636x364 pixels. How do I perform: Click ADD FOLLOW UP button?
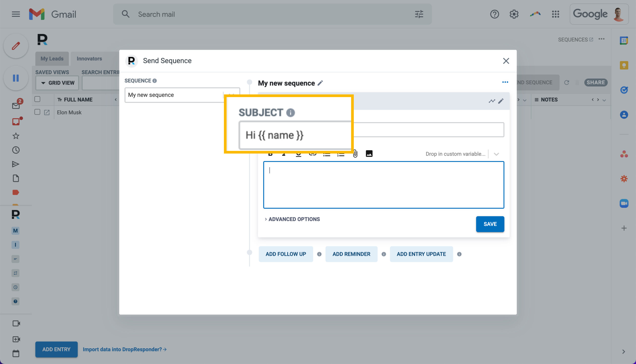[286, 254]
